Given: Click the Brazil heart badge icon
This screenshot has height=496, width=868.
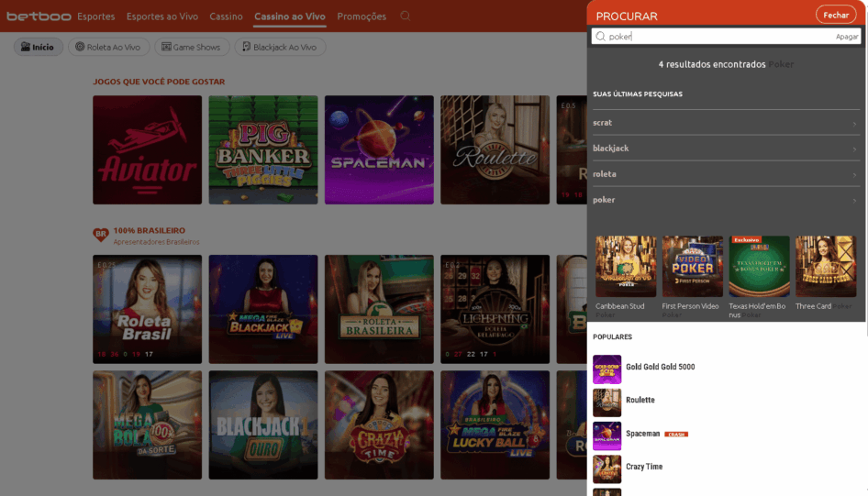Looking at the screenshot, I should pos(100,235).
